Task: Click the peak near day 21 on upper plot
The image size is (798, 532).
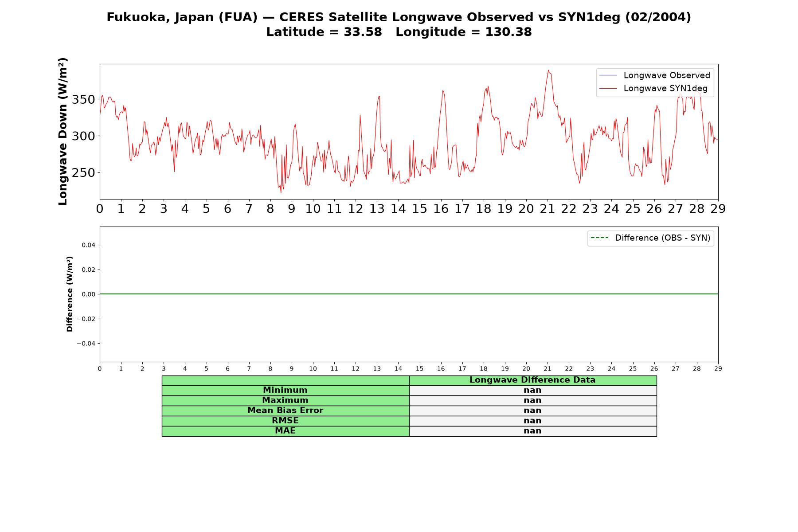Action: click(548, 70)
